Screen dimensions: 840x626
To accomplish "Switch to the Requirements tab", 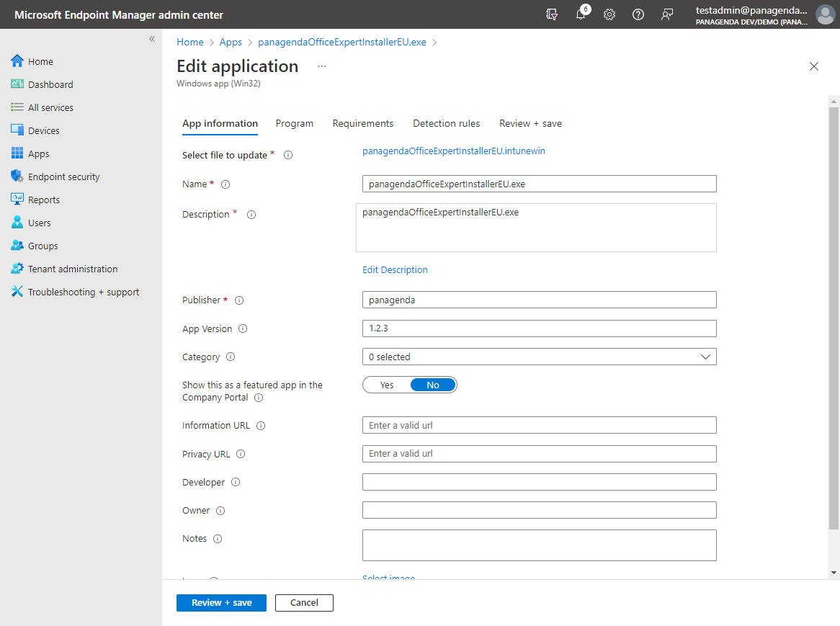I will tap(362, 123).
